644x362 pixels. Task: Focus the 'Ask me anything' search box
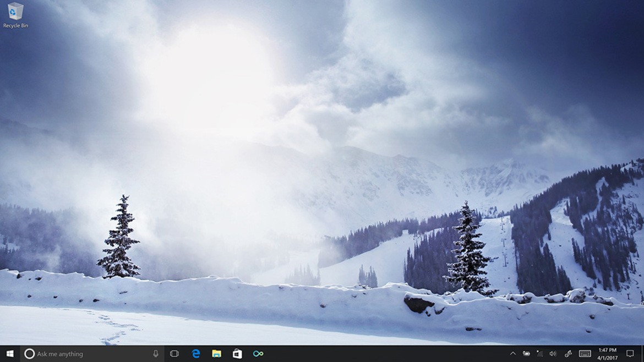[x=92, y=353]
